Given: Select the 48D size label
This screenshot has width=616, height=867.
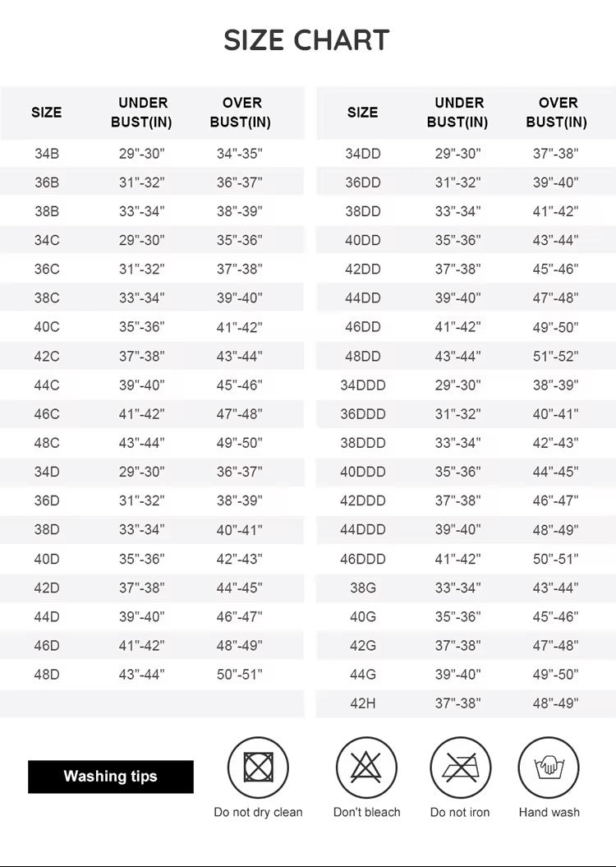Looking at the screenshot, I should coord(47,674).
